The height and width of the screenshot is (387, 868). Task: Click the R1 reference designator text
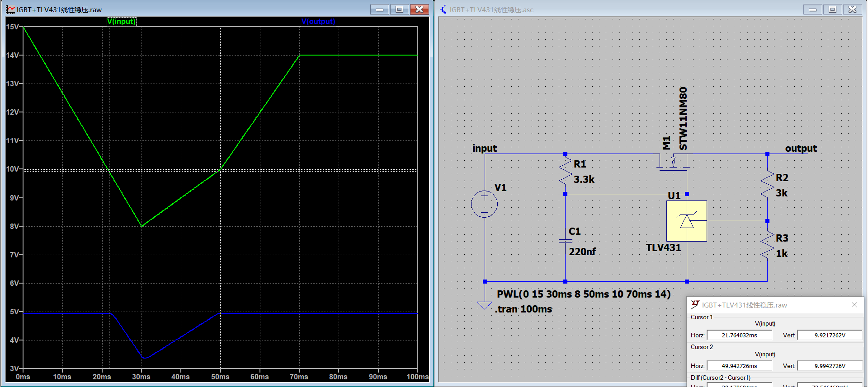coord(580,164)
